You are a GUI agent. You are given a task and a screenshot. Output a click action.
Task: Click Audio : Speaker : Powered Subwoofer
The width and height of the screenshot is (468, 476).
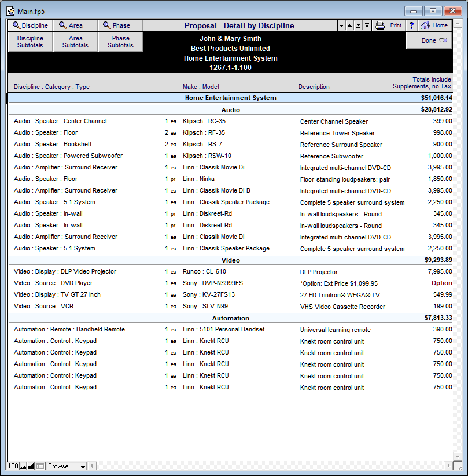(68, 156)
